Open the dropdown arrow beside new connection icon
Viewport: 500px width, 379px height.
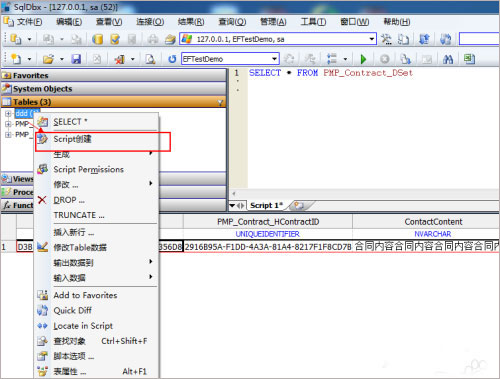click(x=29, y=39)
